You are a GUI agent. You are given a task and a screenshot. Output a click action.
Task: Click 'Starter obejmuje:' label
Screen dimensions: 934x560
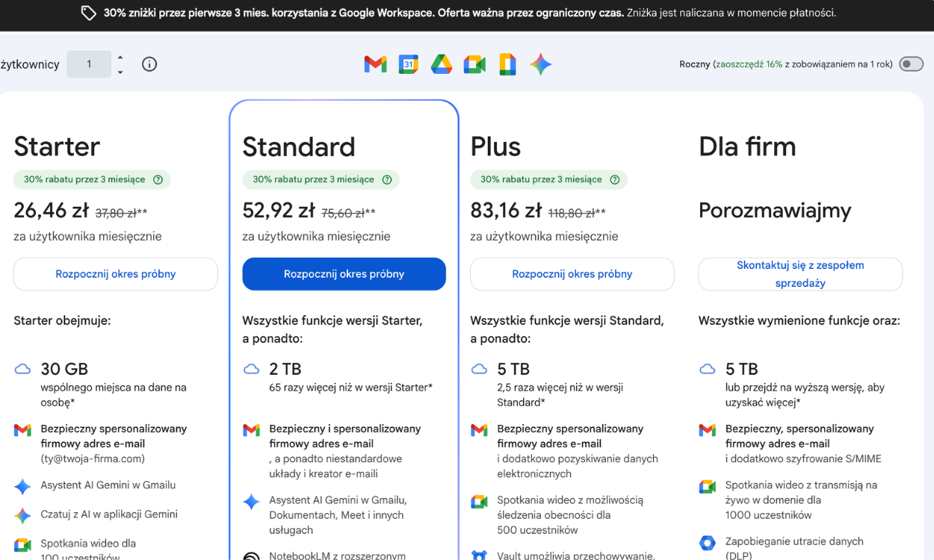tap(62, 321)
